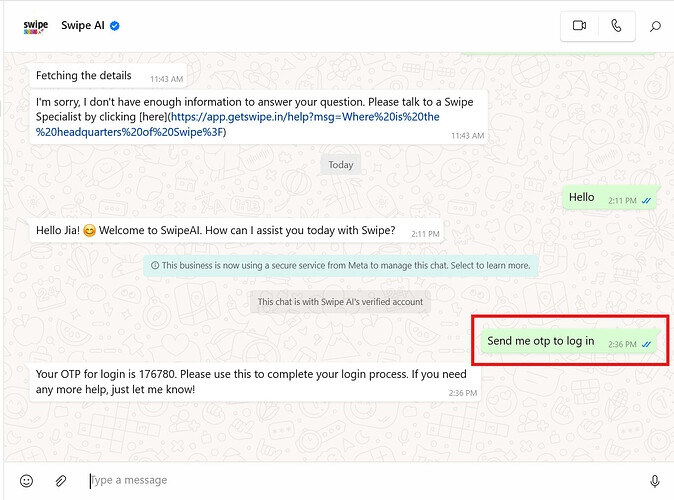Image resolution: width=674 pixels, height=500 pixels.
Task: Start a video call with Swipe AI
Action: (579, 26)
